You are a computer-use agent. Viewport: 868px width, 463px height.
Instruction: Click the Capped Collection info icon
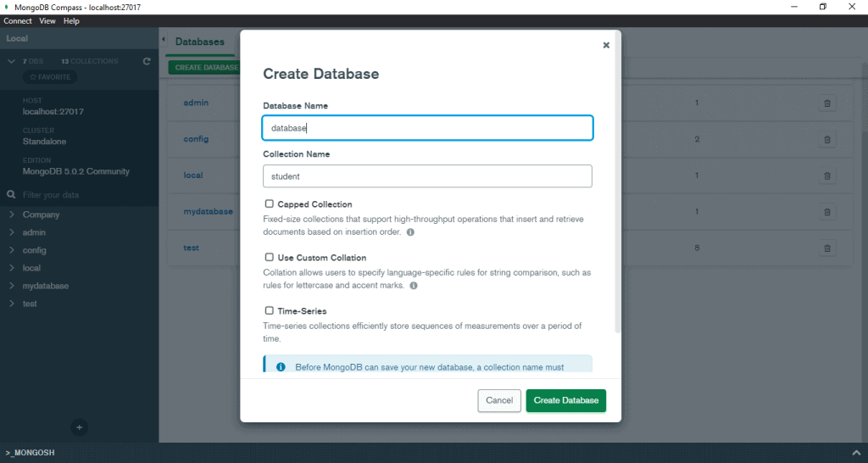point(410,232)
